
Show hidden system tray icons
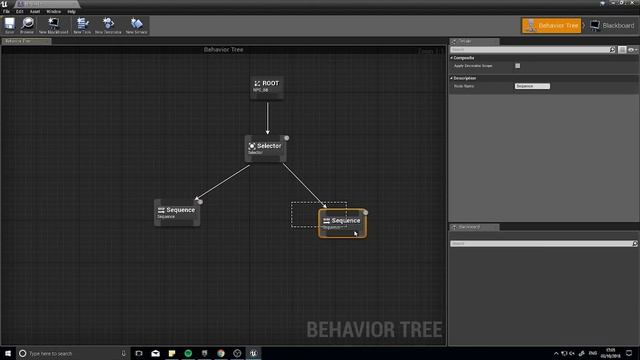tap(556, 353)
